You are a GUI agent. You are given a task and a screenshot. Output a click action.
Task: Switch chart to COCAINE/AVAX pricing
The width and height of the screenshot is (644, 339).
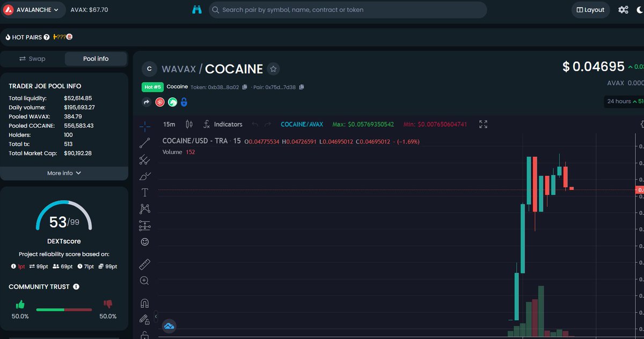click(x=302, y=124)
